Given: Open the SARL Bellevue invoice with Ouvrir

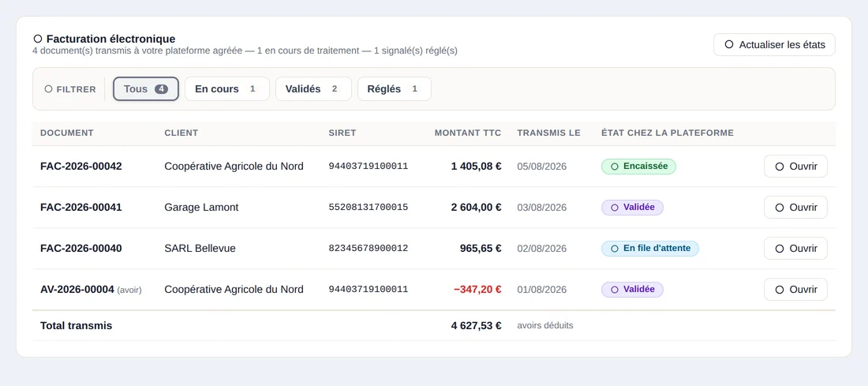Looking at the screenshot, I should (795, 248).
